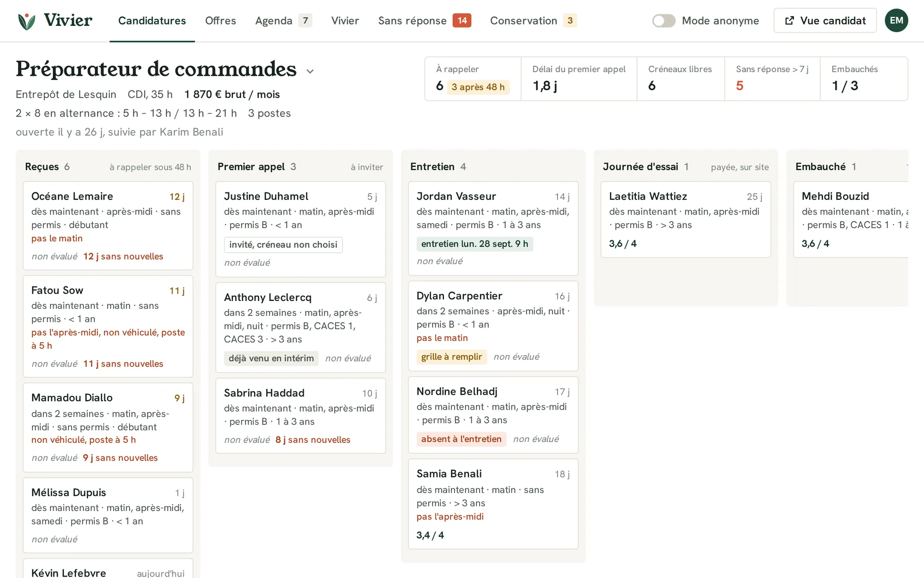Screen dimensions: 924x578
Task: Click the Créneaux libres stat tile
Action: tap(681, 79)
